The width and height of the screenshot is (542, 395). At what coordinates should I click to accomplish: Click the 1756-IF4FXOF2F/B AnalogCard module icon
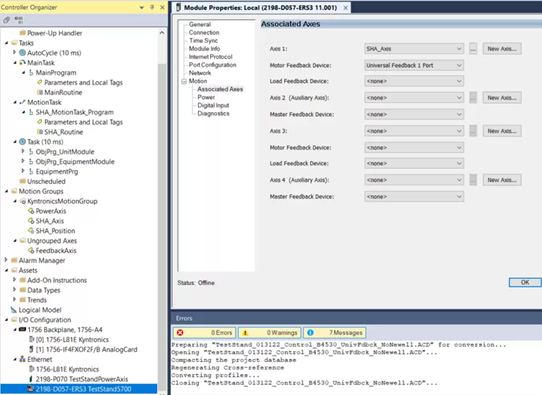click(x=31, y=349)
